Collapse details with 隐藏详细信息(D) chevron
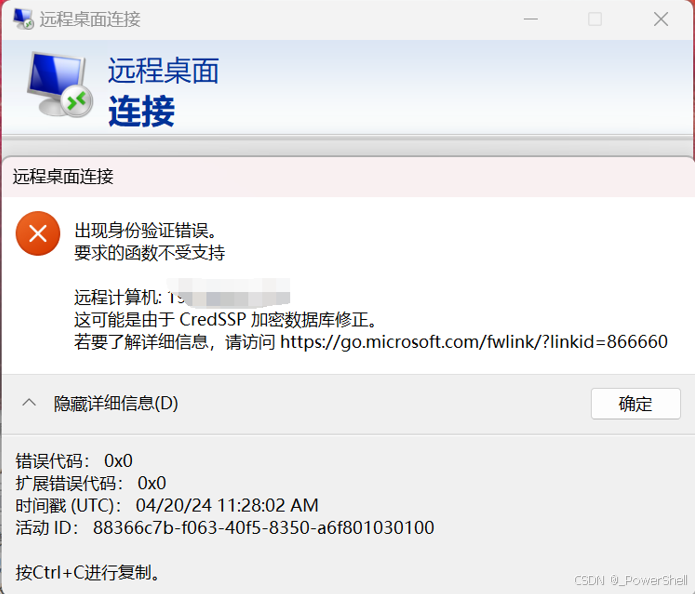 [29, 403]
